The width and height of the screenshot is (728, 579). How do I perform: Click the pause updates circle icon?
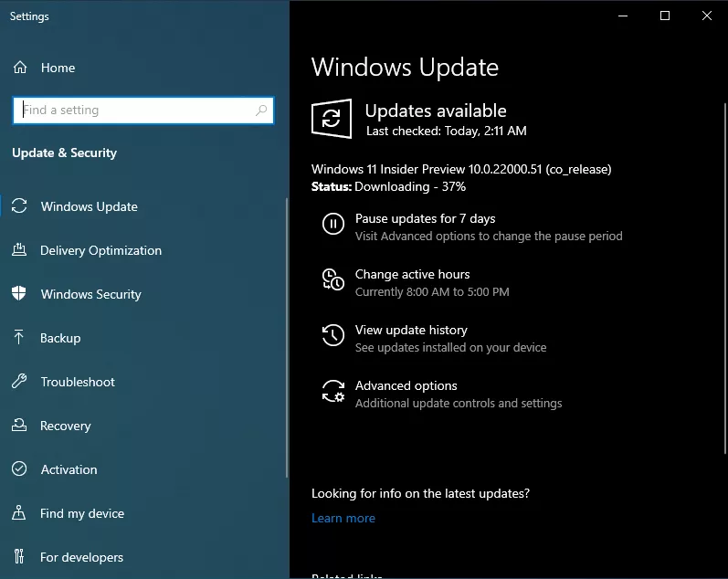(333, 225)
